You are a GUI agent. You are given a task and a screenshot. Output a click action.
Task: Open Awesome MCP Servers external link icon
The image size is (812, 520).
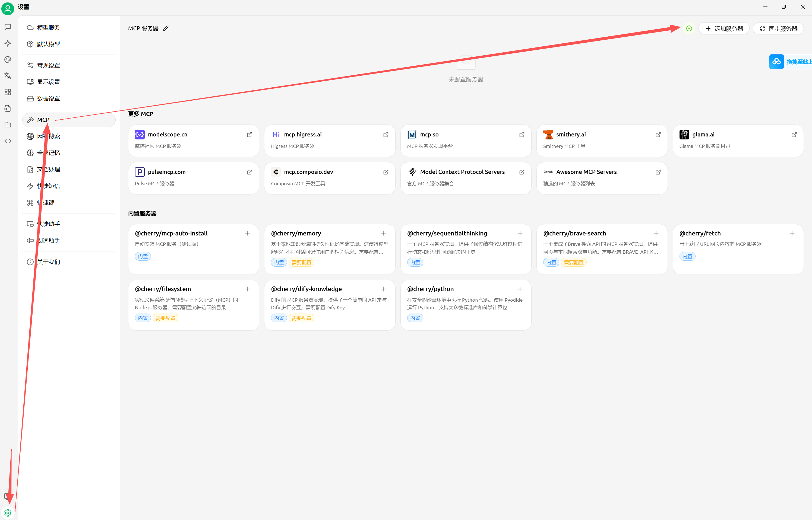[658, 172]
